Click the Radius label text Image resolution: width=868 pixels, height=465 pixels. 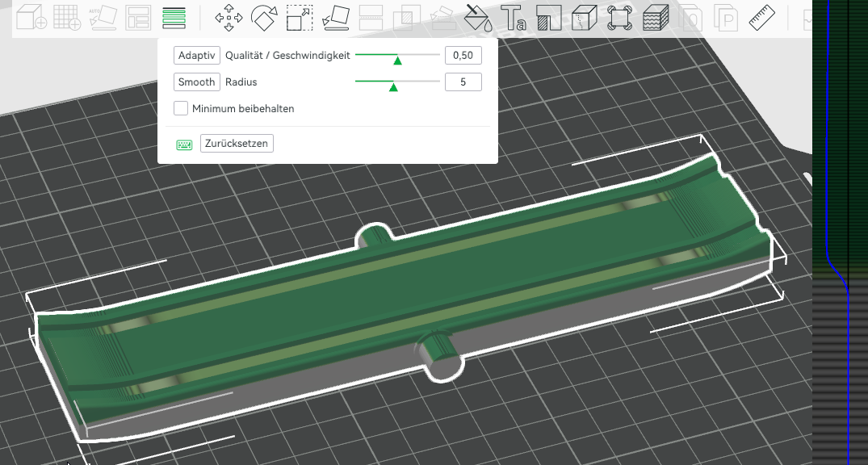pyautogui.click(x=241, y=82)
